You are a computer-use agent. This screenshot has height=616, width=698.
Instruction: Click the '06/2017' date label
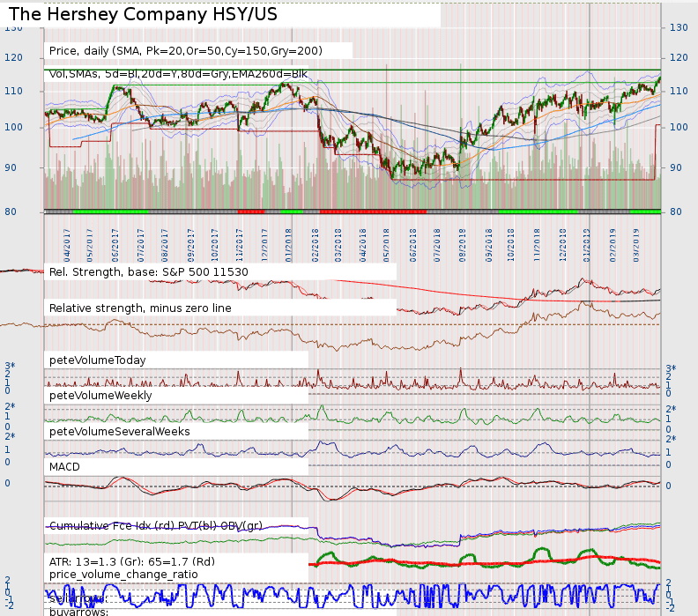click(115, 245)
